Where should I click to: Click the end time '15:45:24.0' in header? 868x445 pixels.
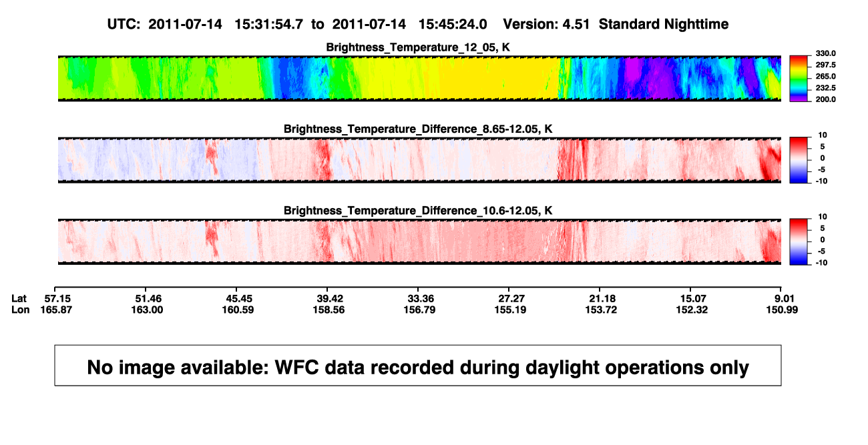pyautogui.click(x=453, y=24)
